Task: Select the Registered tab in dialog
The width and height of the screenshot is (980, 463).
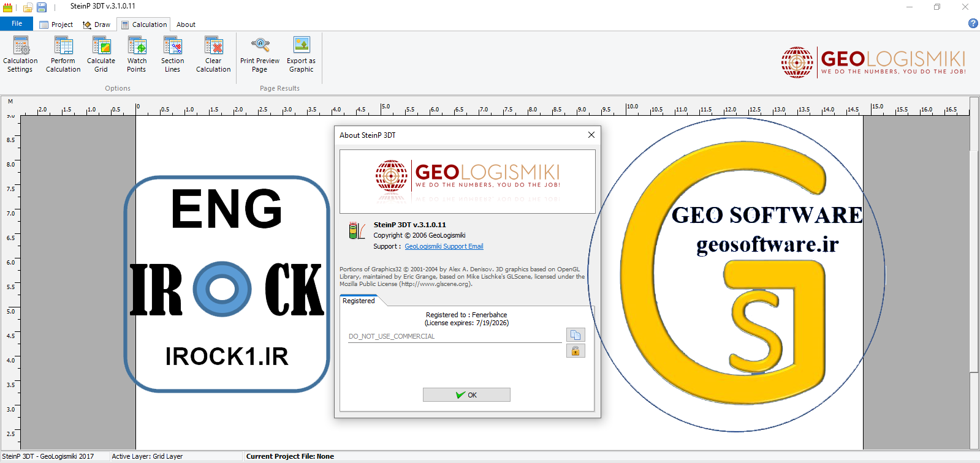Action: [x=359, y=301]
